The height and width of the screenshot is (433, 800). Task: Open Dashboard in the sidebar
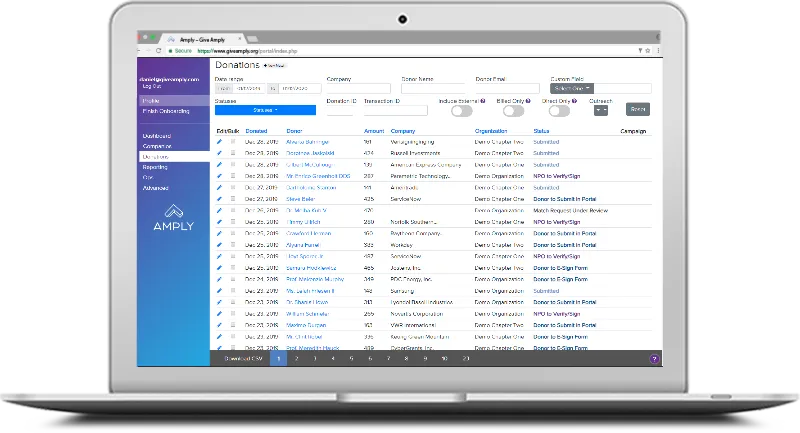[x=157, y=136]
